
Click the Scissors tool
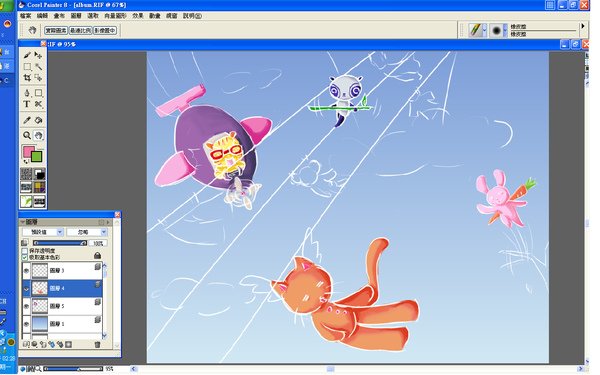click(x=38, y=104)
